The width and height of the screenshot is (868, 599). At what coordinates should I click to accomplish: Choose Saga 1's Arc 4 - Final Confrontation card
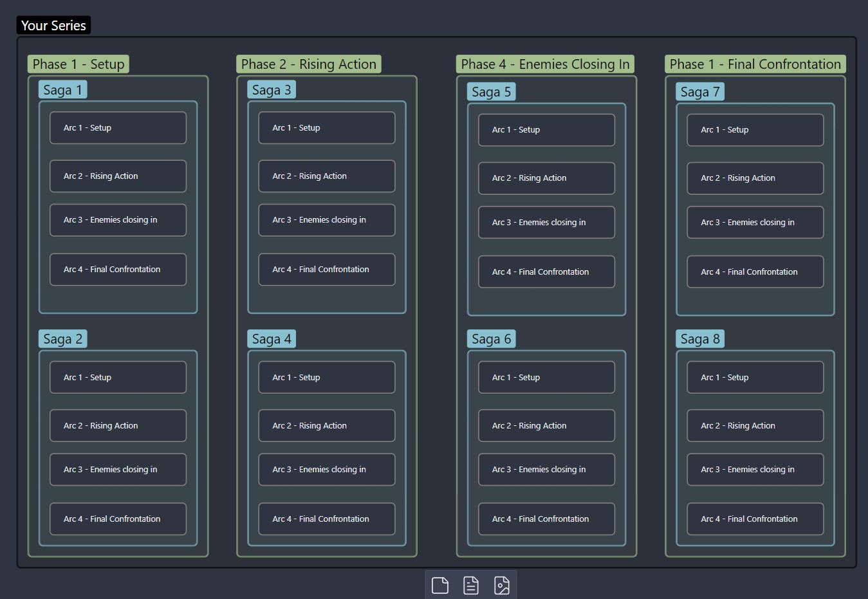pos(118,270)
